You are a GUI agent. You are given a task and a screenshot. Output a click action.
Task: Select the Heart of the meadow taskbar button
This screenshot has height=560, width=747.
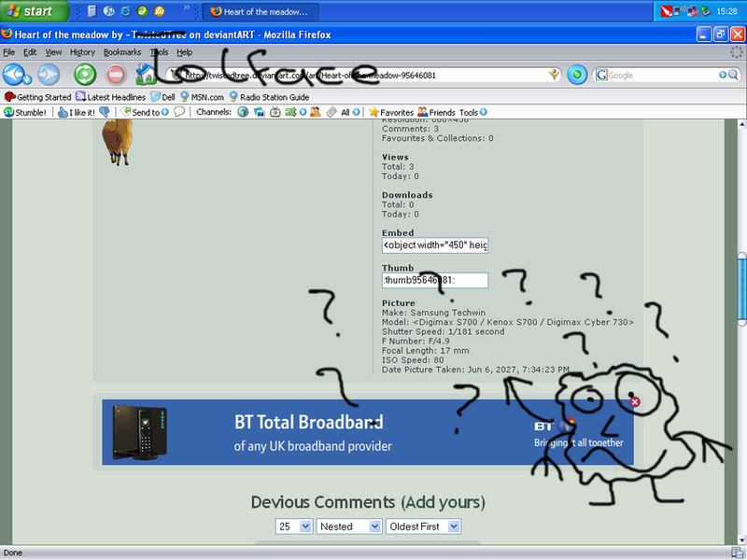click(261, 11)
